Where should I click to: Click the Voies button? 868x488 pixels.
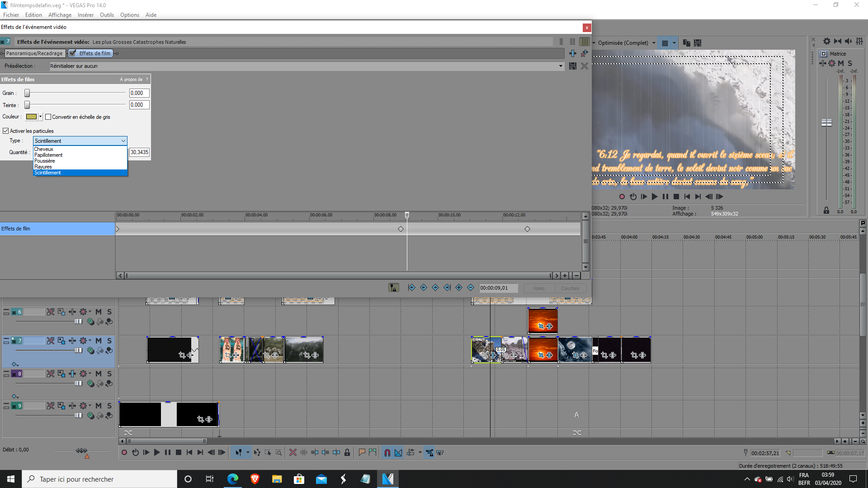538,288
